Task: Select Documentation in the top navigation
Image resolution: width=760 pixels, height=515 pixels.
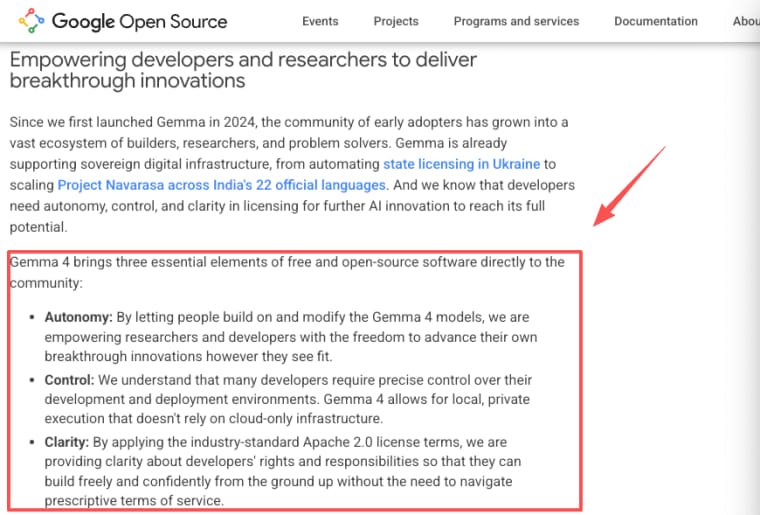Action: pyautogui.click(x=656, y=21)
